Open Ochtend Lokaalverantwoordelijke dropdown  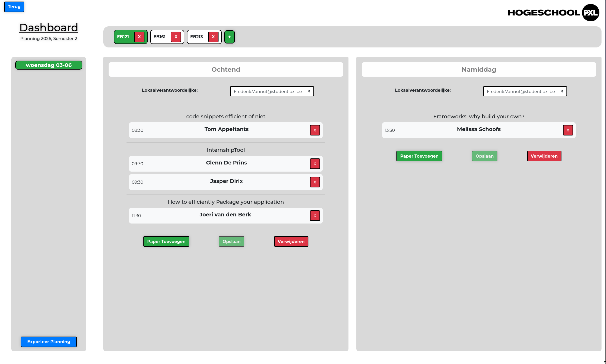tap(272, 91)
